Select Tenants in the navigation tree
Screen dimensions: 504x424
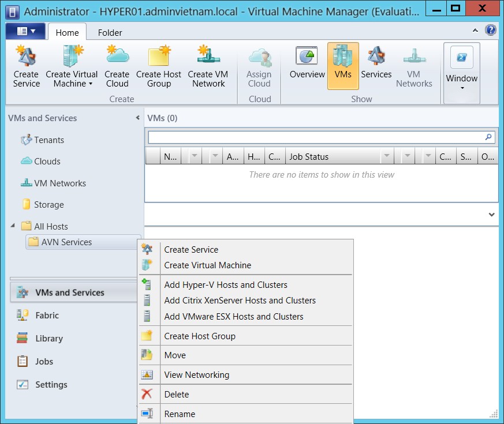pyautogui.click(x=43, y=140)
